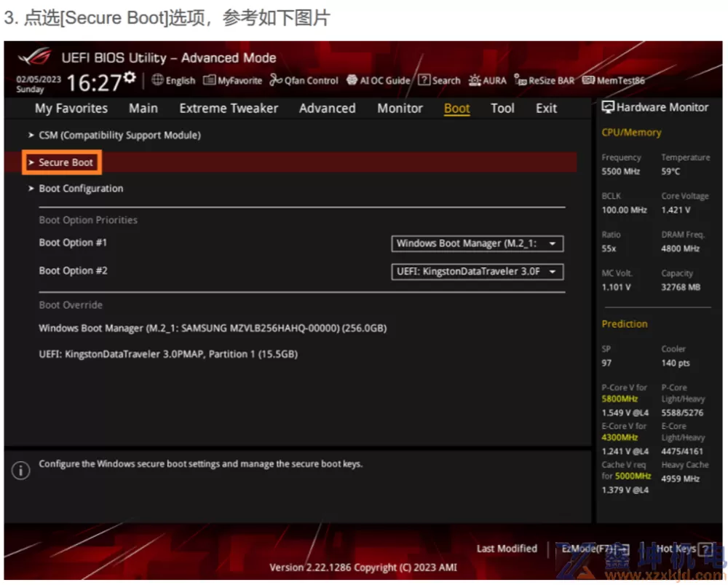Image resolution: width=728 pixels, height=585 pixels.
Task: Open the Advanced tab
Action: [328, 109]
